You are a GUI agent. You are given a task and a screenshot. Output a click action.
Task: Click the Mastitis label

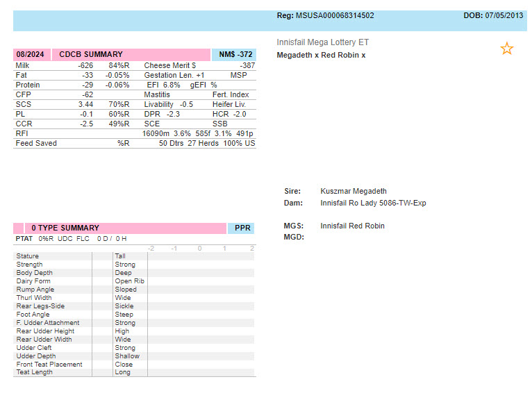157,94
